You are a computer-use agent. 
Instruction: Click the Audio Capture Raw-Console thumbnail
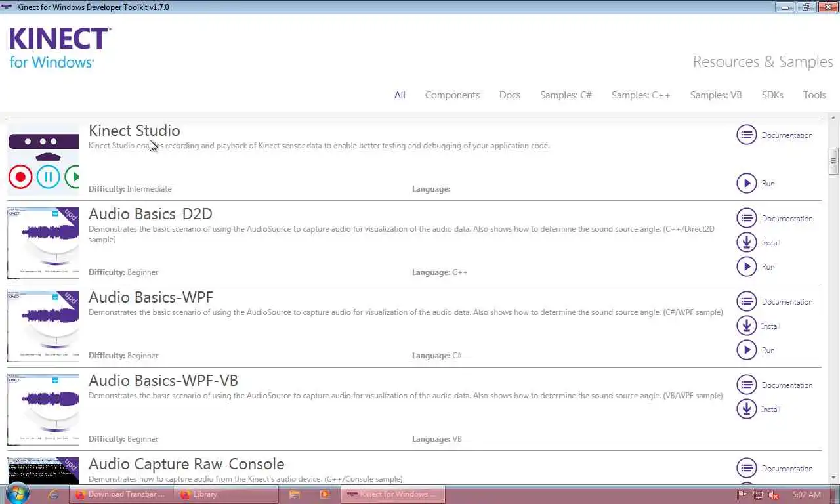[43, 471]
